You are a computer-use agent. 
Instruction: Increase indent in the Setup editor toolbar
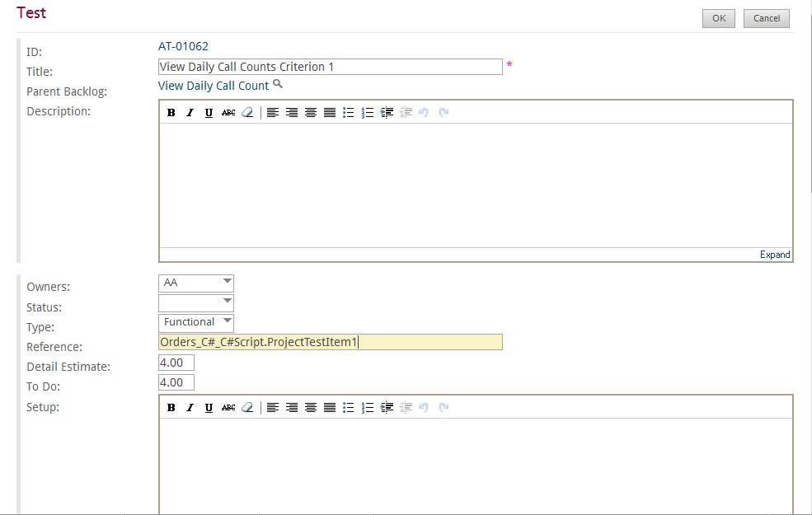click(387, 407)
